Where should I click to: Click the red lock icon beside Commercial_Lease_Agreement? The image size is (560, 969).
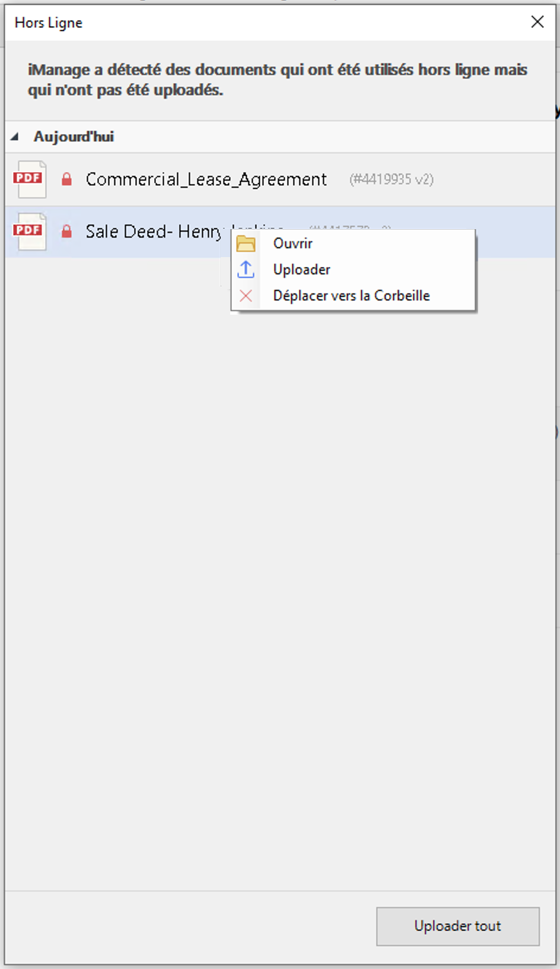[x=67, y=179]
